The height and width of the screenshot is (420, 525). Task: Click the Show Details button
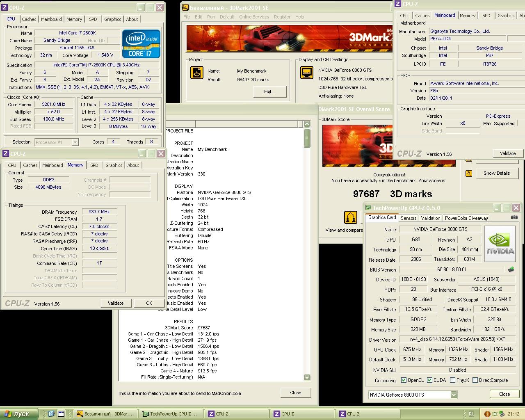point(496,173)
